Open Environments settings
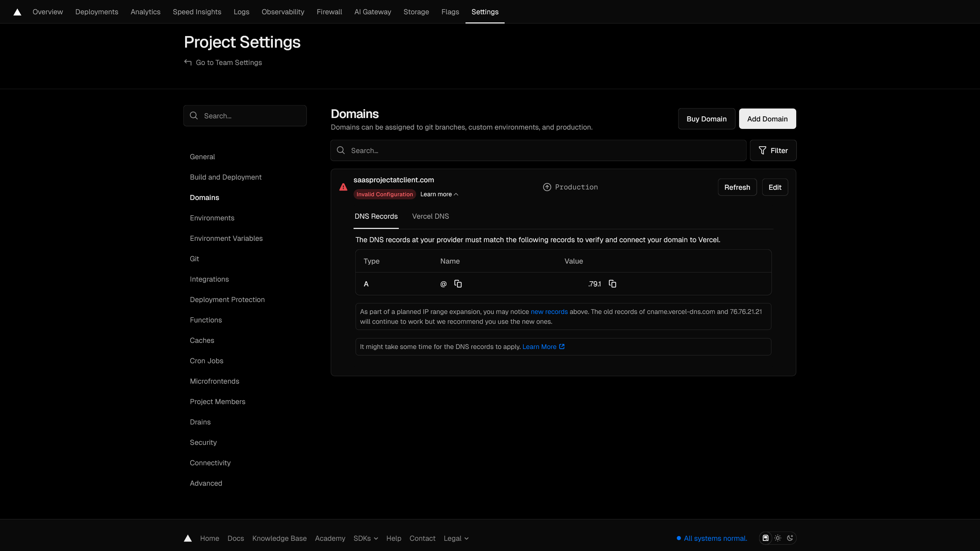The image size is (980, 551). (x=212, y=218)
